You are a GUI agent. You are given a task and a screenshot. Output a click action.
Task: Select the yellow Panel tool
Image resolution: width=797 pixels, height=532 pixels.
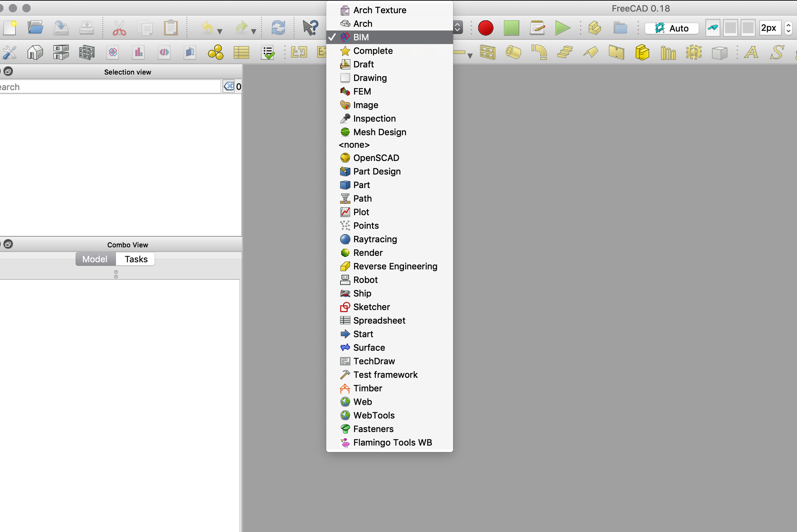coord(616,53)
